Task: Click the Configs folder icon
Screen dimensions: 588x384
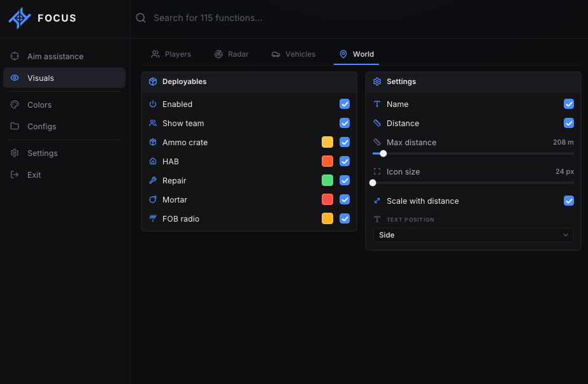Action: (x=15, y=126)
